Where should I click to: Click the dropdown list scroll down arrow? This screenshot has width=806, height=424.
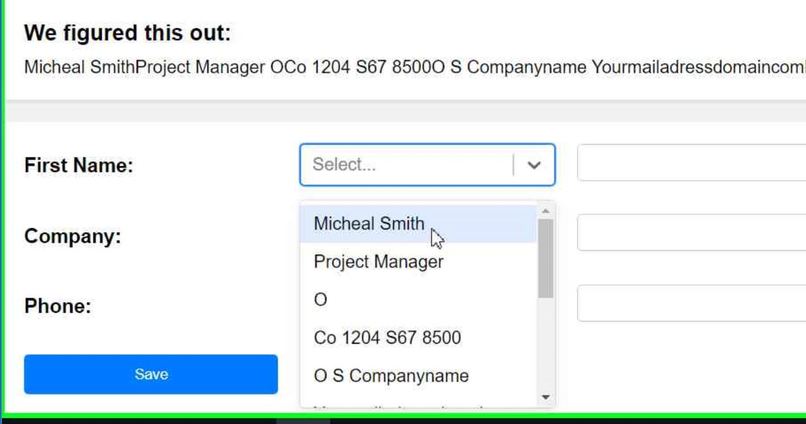[545, 397]
